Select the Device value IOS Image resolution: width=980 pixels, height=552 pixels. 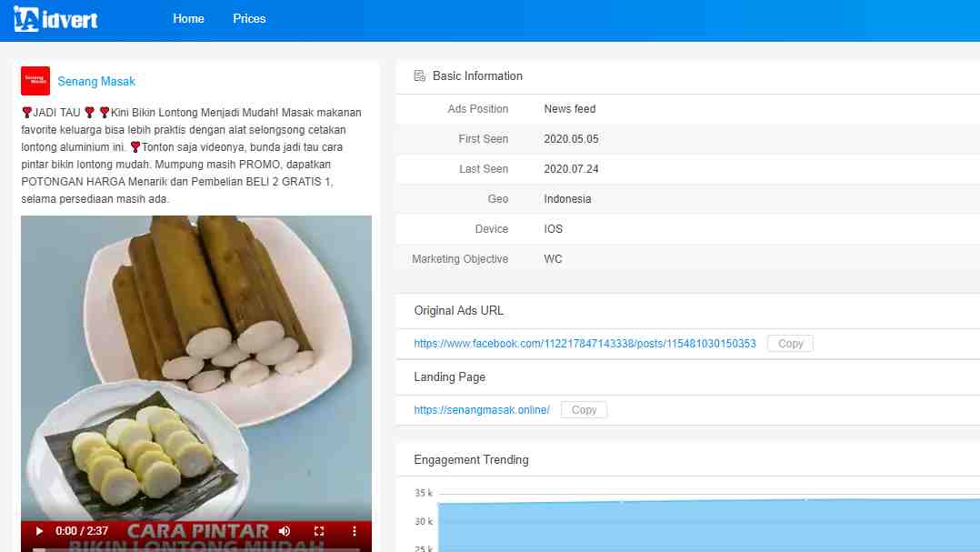pyautogui.click(x=553, y=229)
